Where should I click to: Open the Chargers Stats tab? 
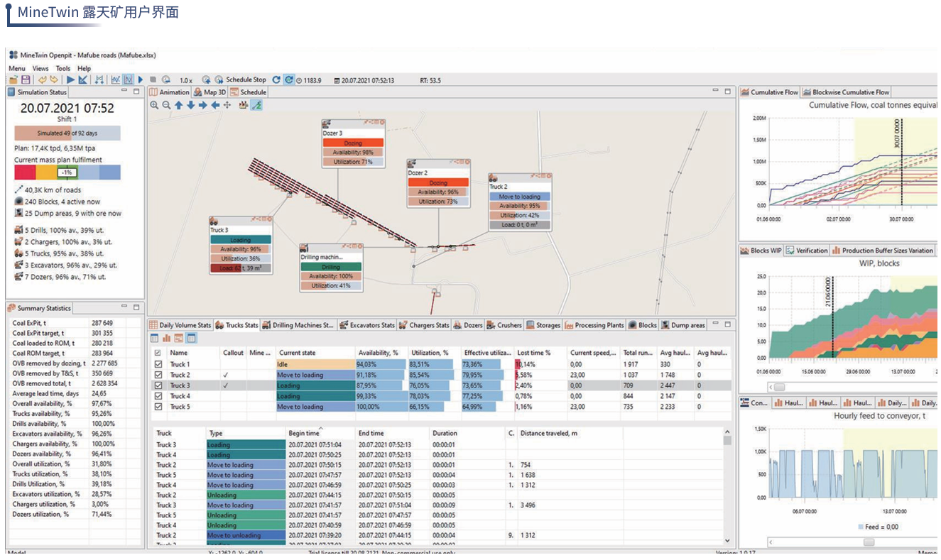coord(424,325)
